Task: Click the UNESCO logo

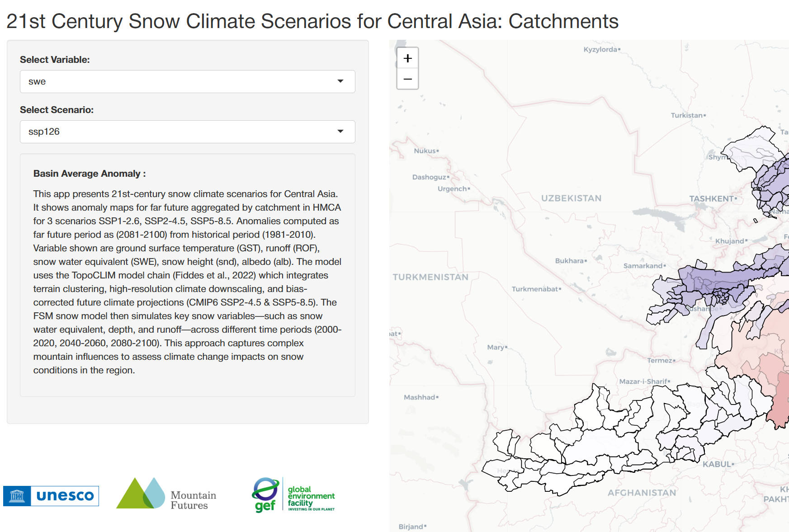Action: tap(51, 496)
